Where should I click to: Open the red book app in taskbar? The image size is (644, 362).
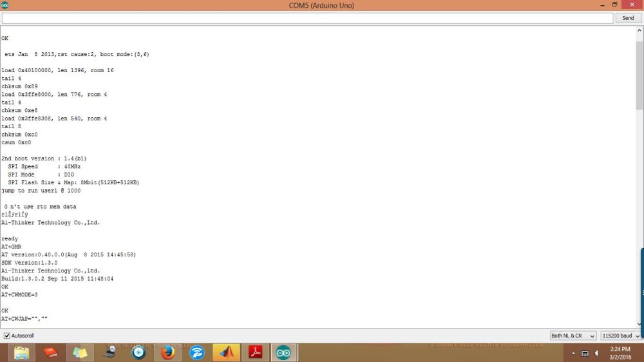(x=50, y=352)
